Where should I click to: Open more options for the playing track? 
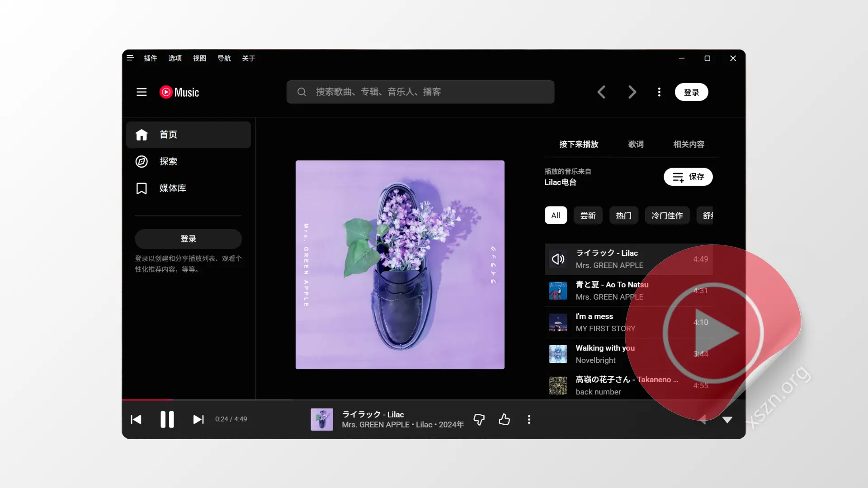tap(529, 419)
